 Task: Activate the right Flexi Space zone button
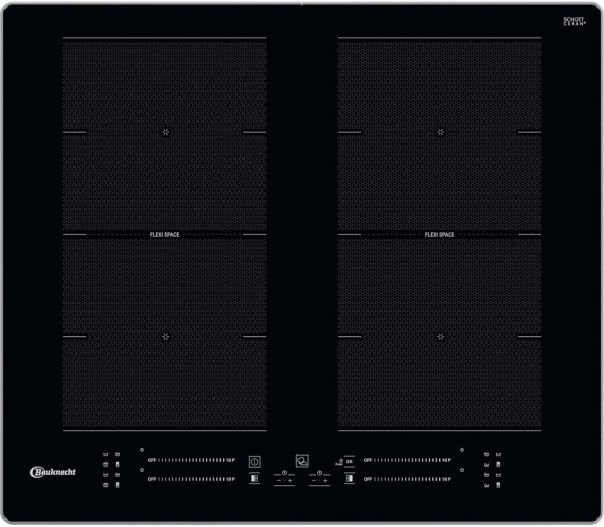(349, 479)
